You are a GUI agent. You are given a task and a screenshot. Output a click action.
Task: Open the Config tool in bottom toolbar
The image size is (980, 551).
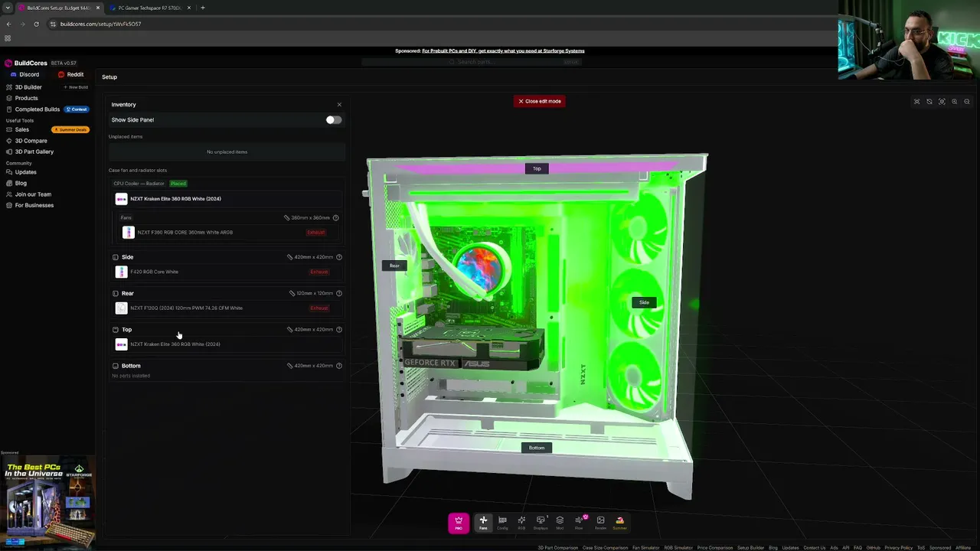point(502,523)
